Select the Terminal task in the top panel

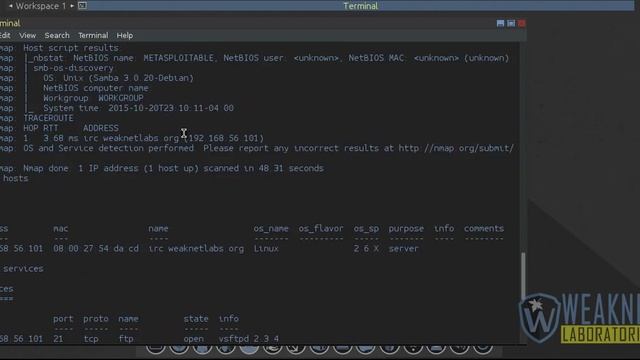(x=360, y=6)
